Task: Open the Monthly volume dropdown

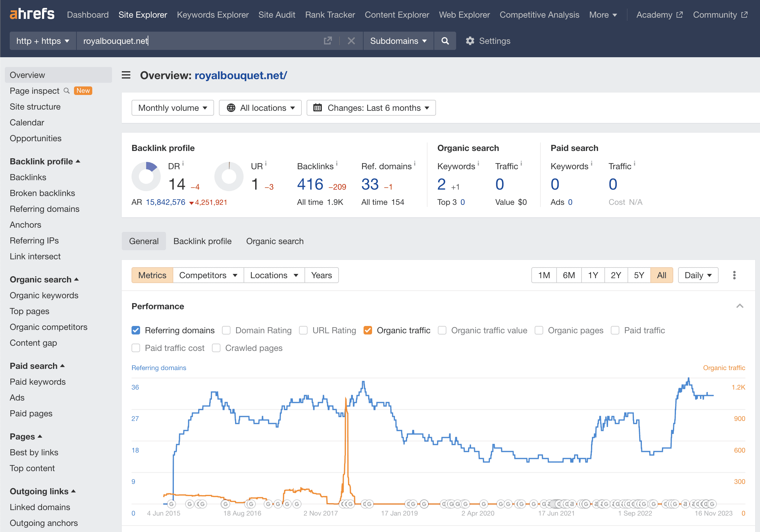Action: [x=172, y=108]
